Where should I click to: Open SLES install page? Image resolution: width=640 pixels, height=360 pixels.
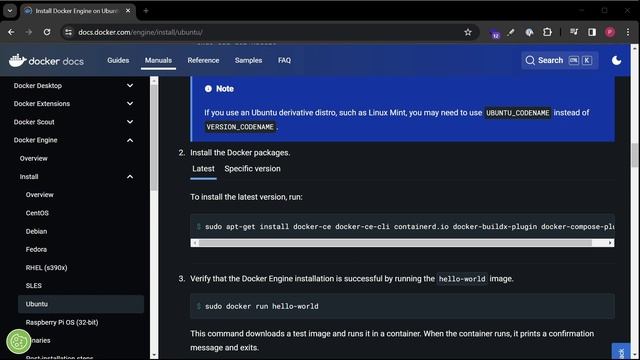[33, 286]
